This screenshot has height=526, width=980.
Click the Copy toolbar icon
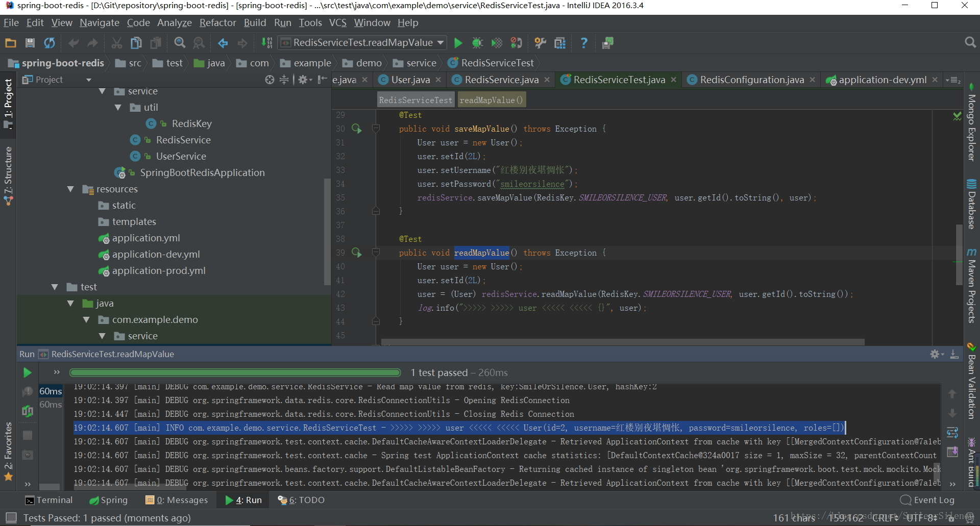[x=136, y=43]
